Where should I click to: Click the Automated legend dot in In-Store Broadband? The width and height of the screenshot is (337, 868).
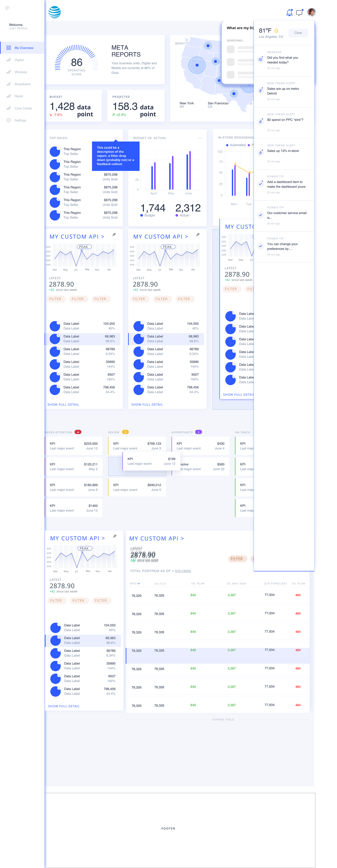pyautogui.click(x=227, y=145)
